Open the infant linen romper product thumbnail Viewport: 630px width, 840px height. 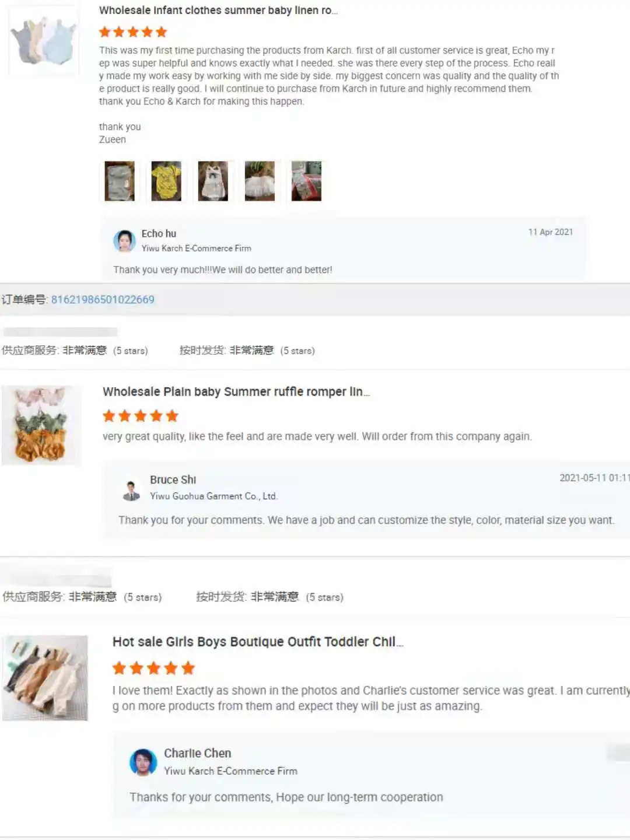point(44,40)
